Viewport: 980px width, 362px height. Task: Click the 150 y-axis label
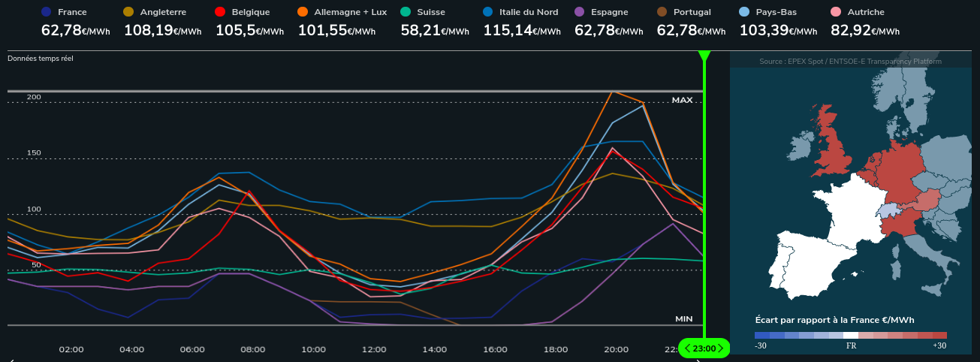(x=34, y=153)
